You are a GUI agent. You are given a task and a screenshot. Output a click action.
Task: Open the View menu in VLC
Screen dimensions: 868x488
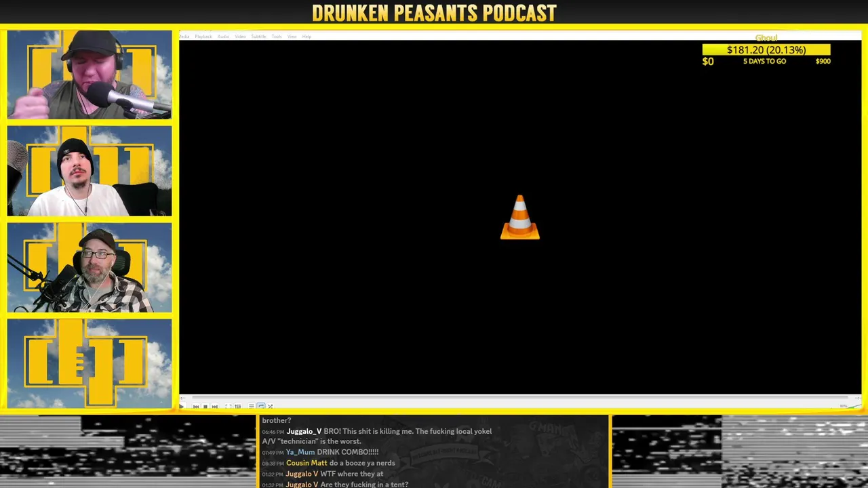point(292,37)
